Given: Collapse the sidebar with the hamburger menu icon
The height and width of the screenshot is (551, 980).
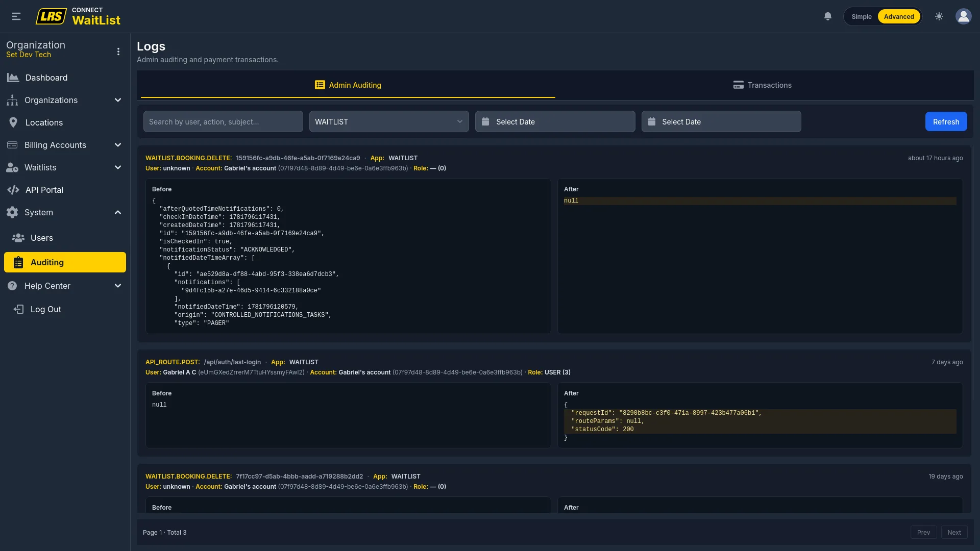Looking at the screenshot, I should click(16, 16).
